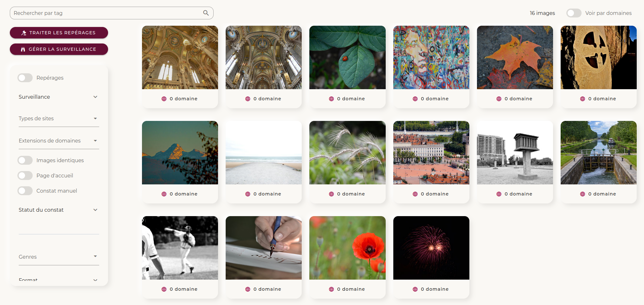The height and width of the screenshot is (305, 644).
Task: Expand the Surveillance section
Action: pos(59,97)
